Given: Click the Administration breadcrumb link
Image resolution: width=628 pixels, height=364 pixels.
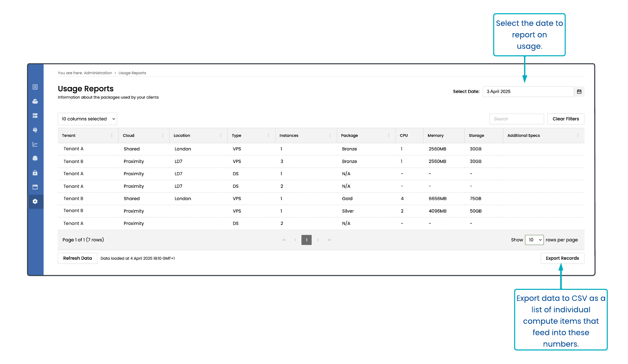Looking at the screenshot, I should 98,73.
